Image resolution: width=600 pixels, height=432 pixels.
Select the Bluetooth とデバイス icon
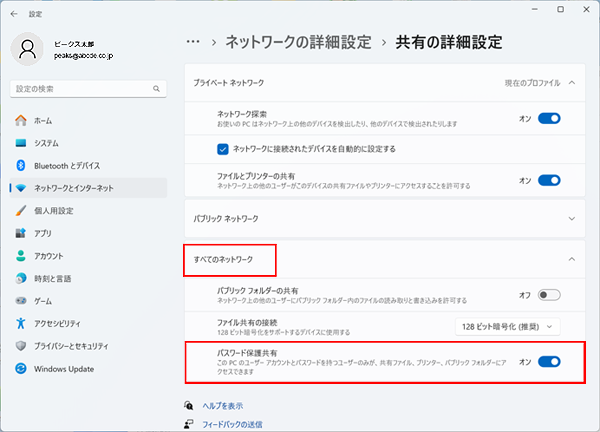[21, 165]
